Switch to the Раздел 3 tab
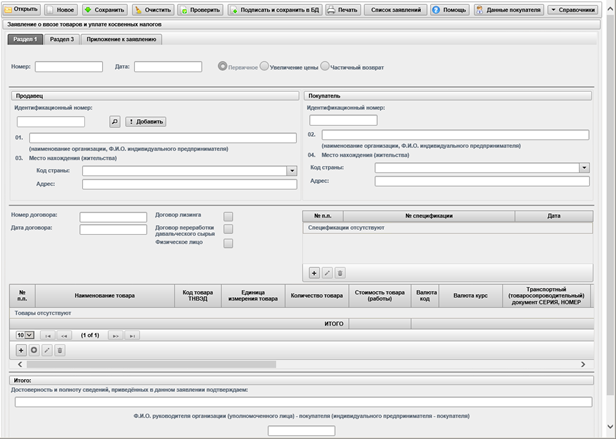Image resolution: width=616 pixels, height=439 pixels. [x=62, y=39]
